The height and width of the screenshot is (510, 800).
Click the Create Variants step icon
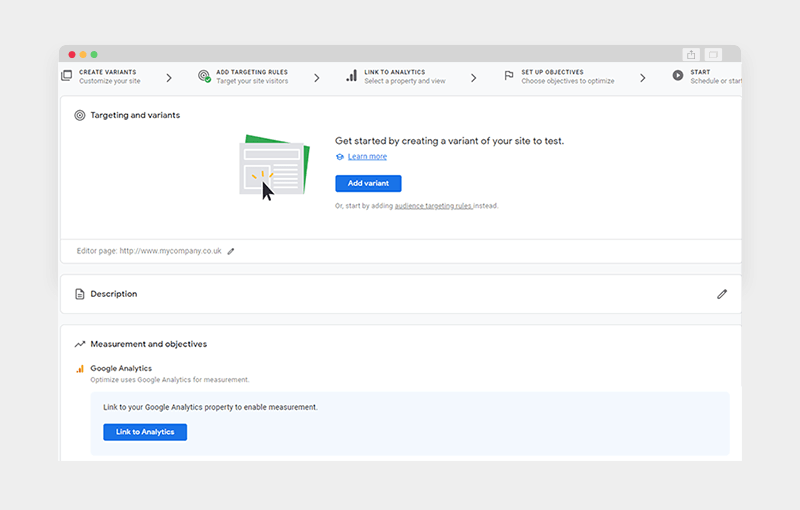pyautogui.click(x=67, y=75)
